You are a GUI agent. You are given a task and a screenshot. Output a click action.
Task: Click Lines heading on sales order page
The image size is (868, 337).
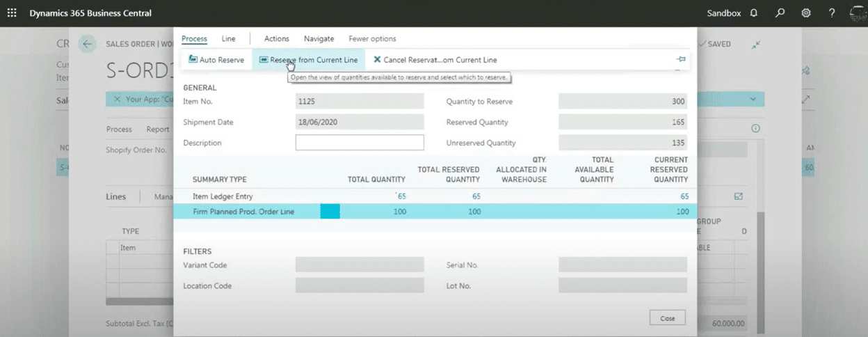coord(116,196)
